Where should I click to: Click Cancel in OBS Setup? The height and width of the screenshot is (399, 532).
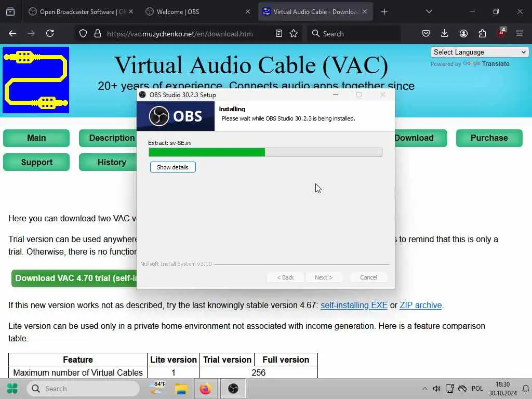(368, 277)
